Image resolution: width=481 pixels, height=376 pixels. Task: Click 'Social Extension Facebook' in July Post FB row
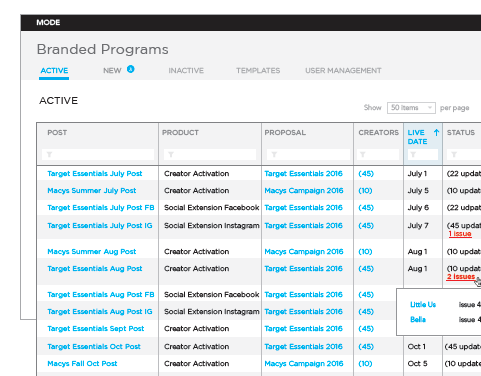[x=211, y=208]
